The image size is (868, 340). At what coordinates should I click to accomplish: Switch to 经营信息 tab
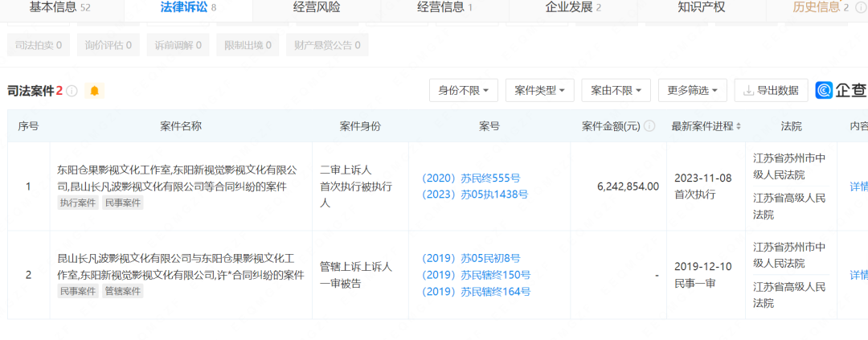(444, 7)
